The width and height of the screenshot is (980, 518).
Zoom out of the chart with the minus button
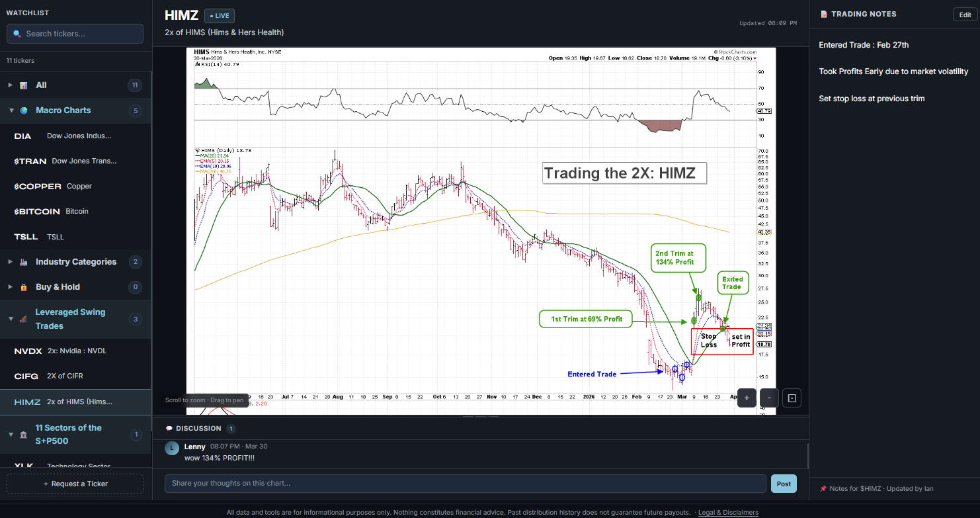pyautogui.click(x=768, y=398)
